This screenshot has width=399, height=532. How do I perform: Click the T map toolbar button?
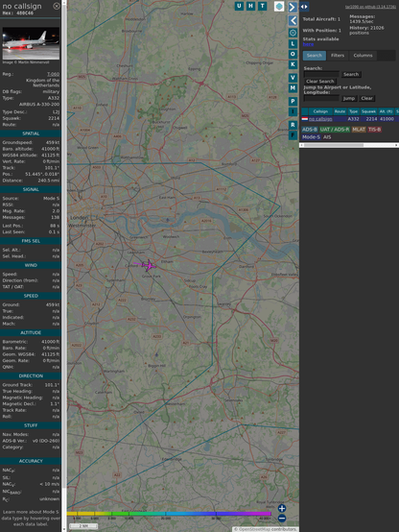pos(262,6)
